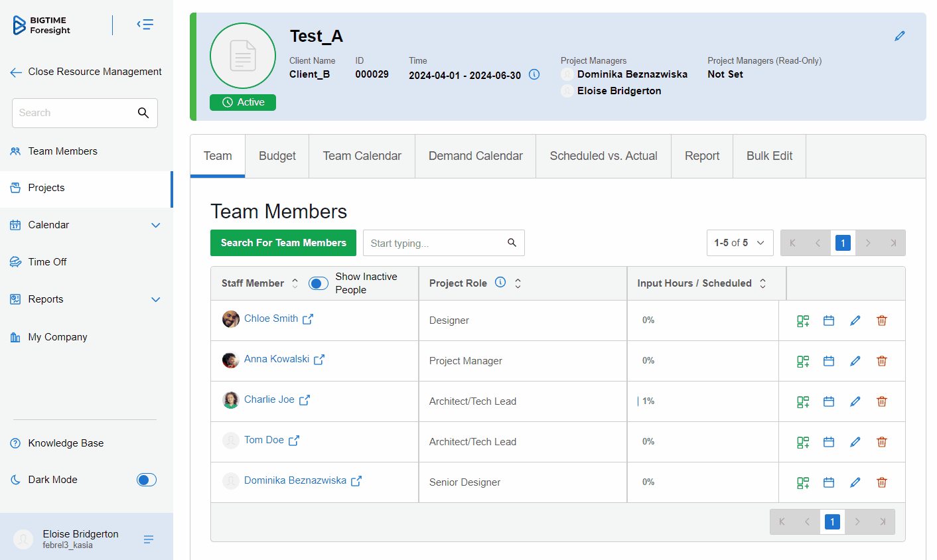Click the delete trash icon for Chloe Smith
Image resolution: width=937 pixels, height=560 pixels.
881,320
